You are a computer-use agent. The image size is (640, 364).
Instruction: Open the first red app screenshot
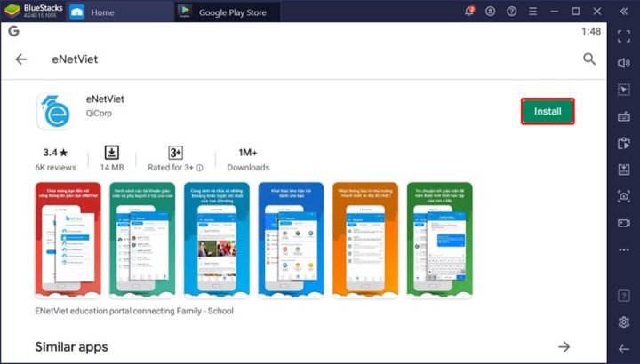coord(68,238)
